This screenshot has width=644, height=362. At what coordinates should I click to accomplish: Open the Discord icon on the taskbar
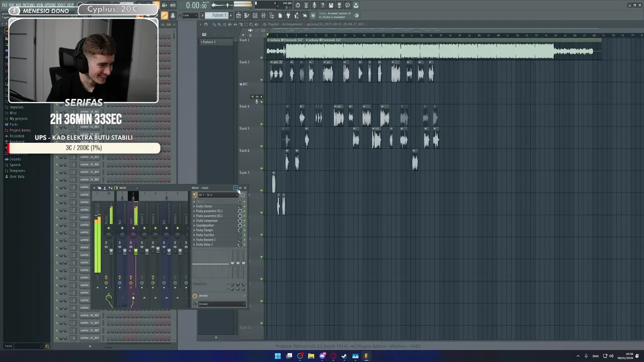tap(323, 356)
